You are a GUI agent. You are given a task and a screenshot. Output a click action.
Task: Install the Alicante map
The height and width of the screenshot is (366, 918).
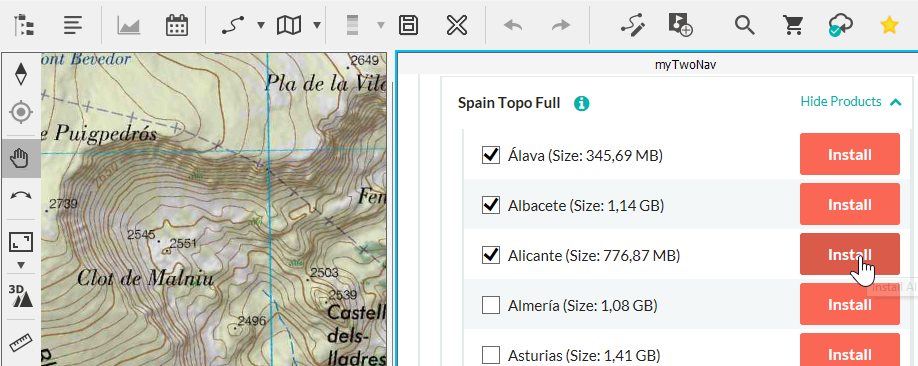click(850, 254)
